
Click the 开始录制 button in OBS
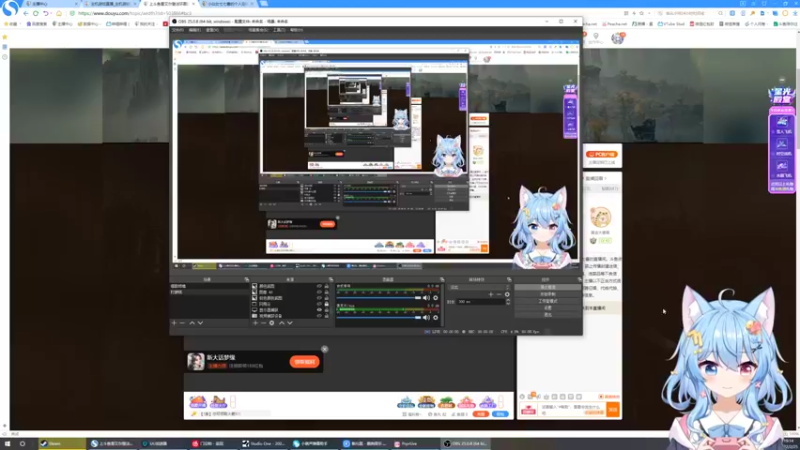pyautogui.click(x=547, y=294)
